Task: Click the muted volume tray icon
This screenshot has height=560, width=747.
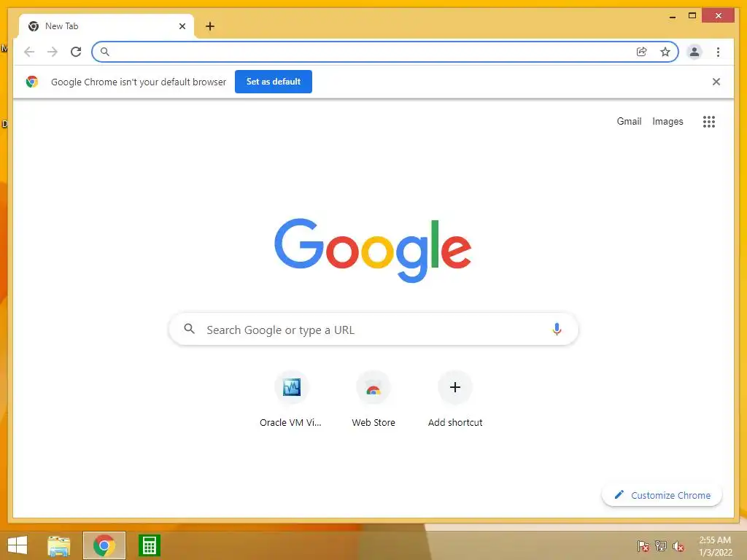Action: (678, 546)
